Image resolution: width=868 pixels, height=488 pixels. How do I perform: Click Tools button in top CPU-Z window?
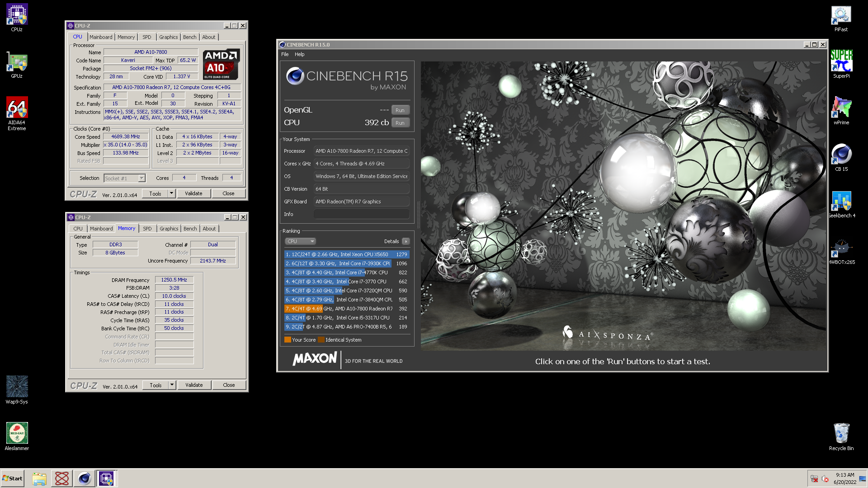pyautogui.click(x=155, y=193)
